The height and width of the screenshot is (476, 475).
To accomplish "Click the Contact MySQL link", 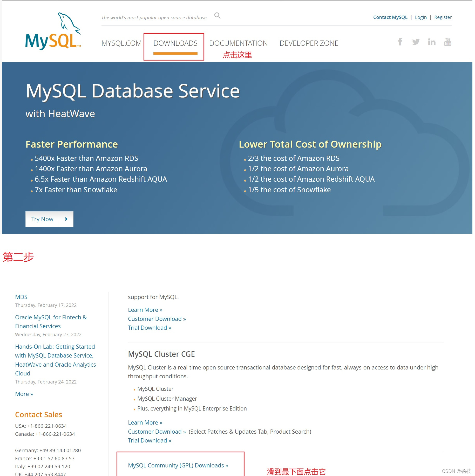I will coord(390,17).
